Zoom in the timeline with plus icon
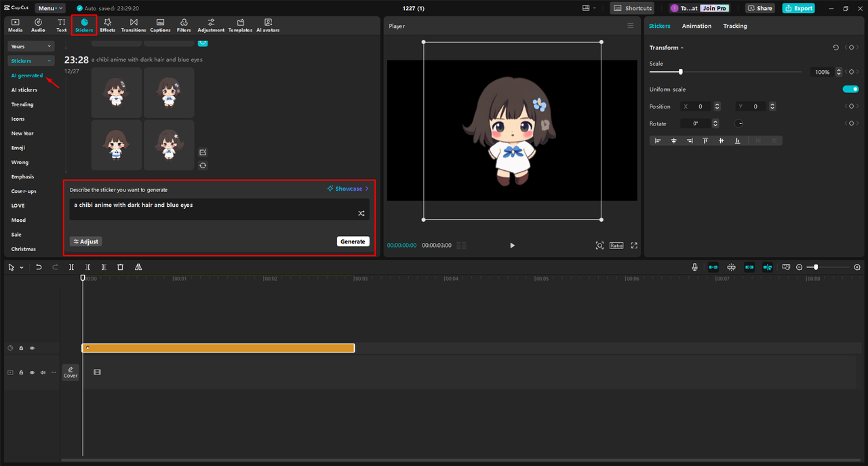 click(857, 267)
